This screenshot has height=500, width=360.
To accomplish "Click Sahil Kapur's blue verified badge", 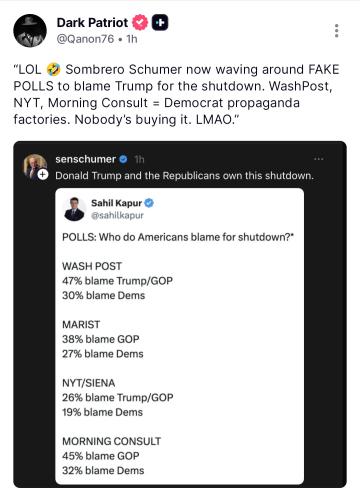I will pos(149,203).
